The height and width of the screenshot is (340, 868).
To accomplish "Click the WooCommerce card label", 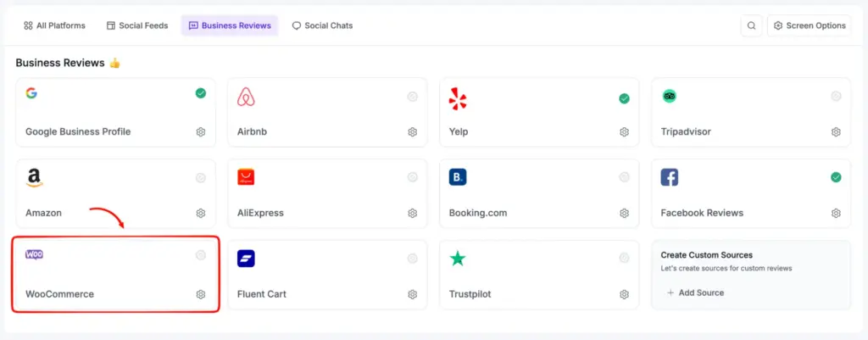I will click(60, 294).
